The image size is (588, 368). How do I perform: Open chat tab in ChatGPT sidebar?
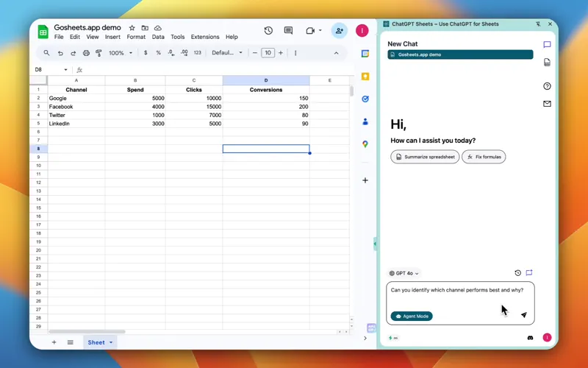point(547,45)
